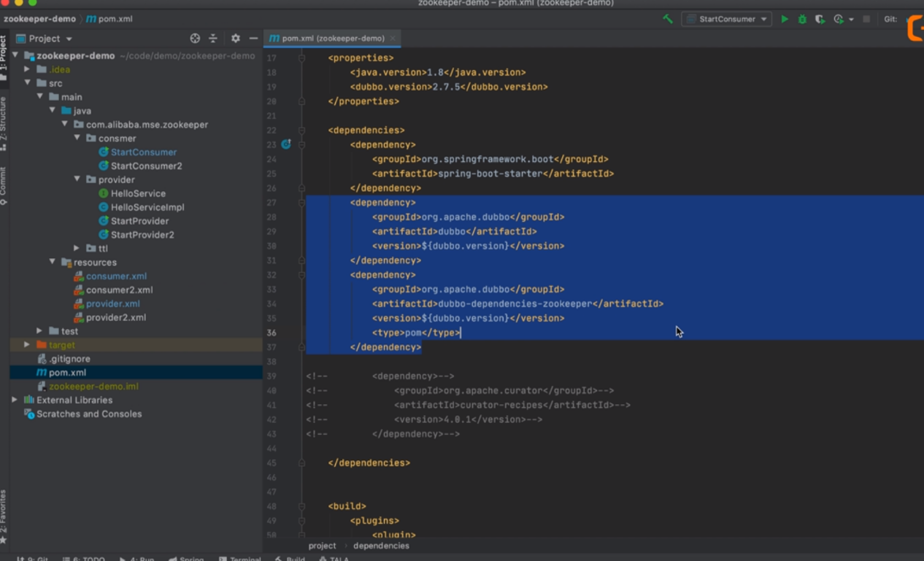
Task: Build the project with the hammer icon
Action: [x=667, y=19]
